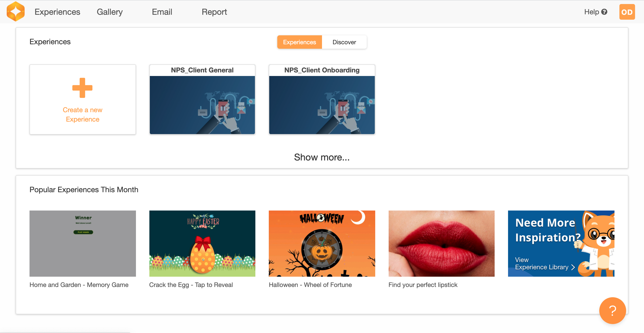Open the floating orange help bubble
644x333 pixels.
coord(612,310)
